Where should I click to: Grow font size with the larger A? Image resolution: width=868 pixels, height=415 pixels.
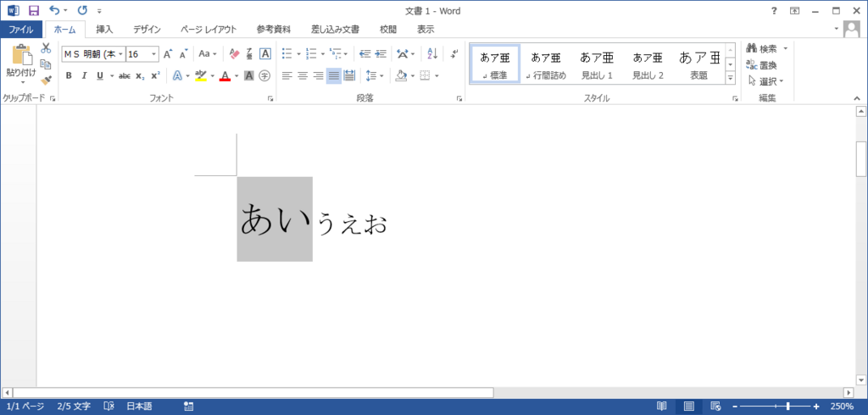click(x=168, y=53)
